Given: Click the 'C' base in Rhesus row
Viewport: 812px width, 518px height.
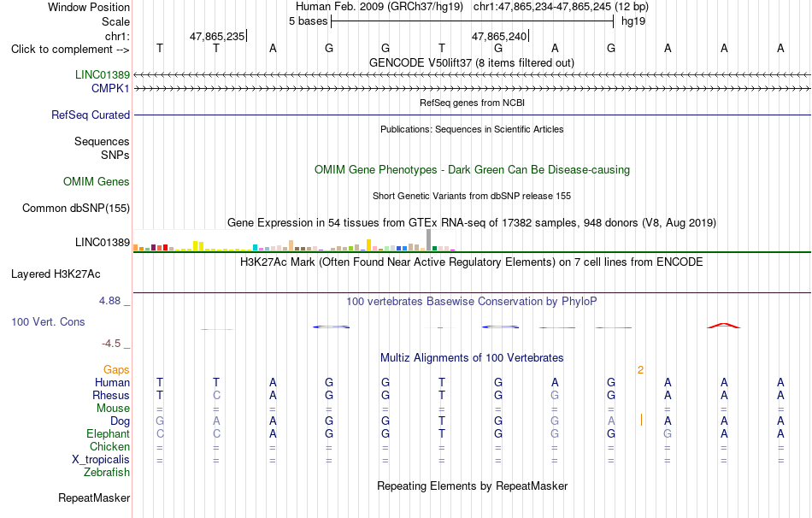Looking at the screenshot, I should tap(216, 395).
